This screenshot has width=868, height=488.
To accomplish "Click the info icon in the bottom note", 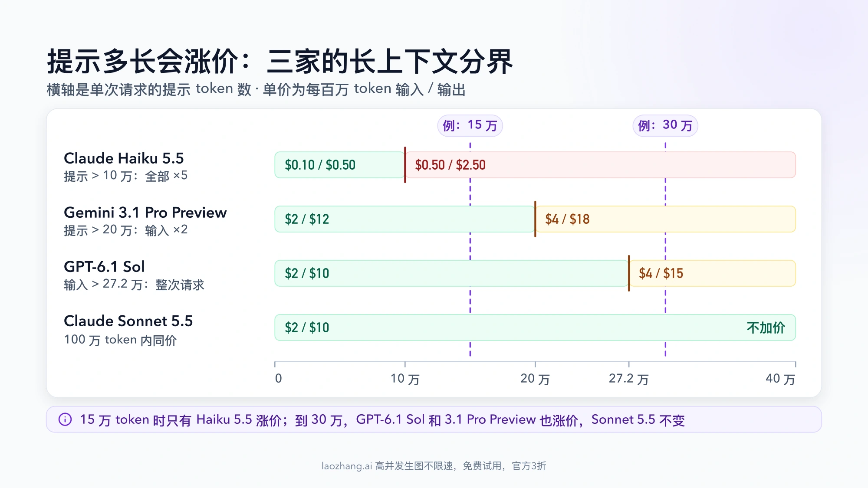I will click(65, 419).
